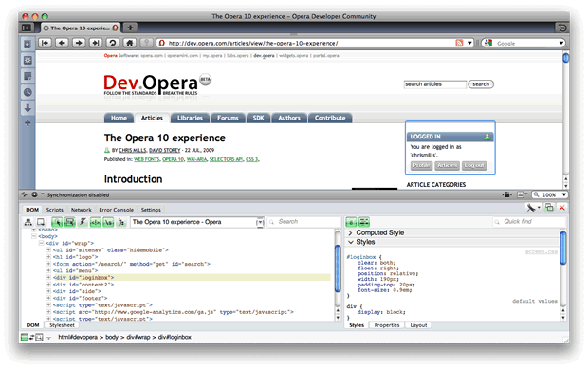Collapse the <body> node in DOM tree

[34, 236]
